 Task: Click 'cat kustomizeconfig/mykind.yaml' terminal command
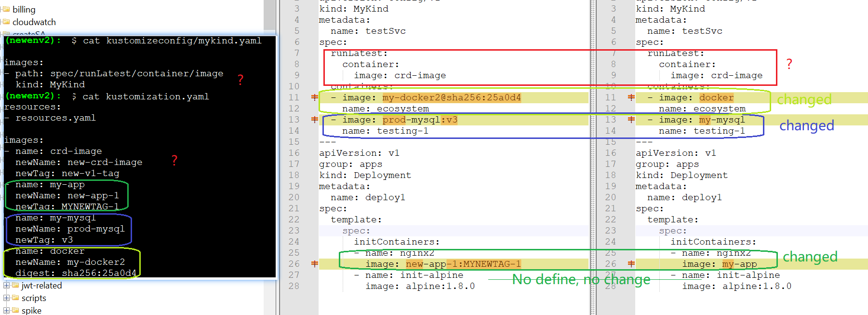point(172,41)
